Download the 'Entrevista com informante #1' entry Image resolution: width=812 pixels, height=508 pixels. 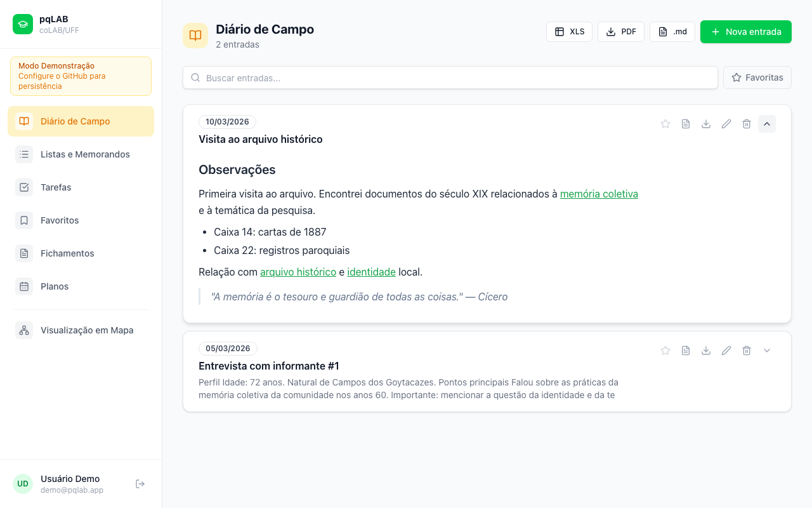pyautogui.click(x=706, y=350)
